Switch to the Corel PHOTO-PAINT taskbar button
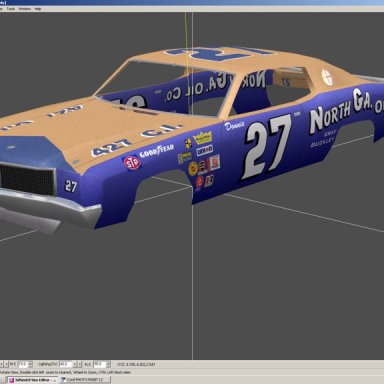The image size is (384, 384). coord(85,380)
